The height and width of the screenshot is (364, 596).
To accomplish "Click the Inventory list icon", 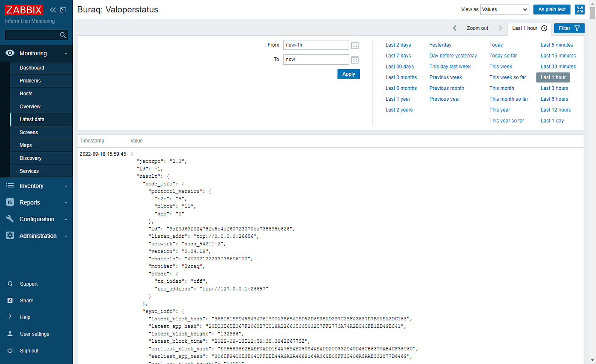I will (10, 186).
